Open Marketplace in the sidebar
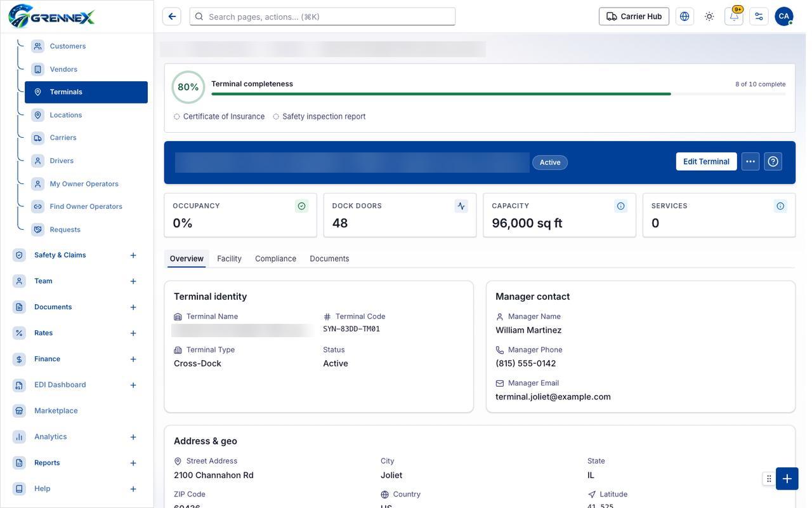 tap(56, 411)
